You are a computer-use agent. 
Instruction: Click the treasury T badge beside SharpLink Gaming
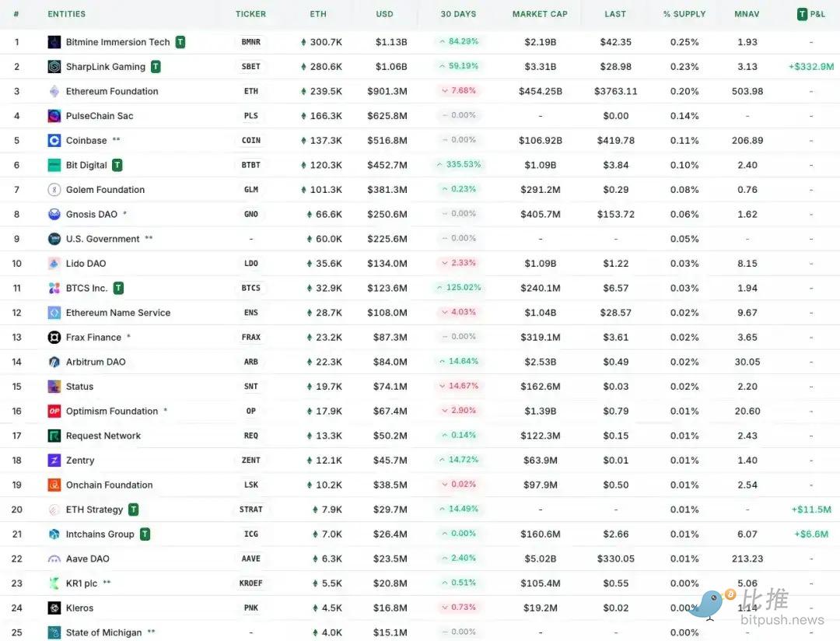[156, 66]
